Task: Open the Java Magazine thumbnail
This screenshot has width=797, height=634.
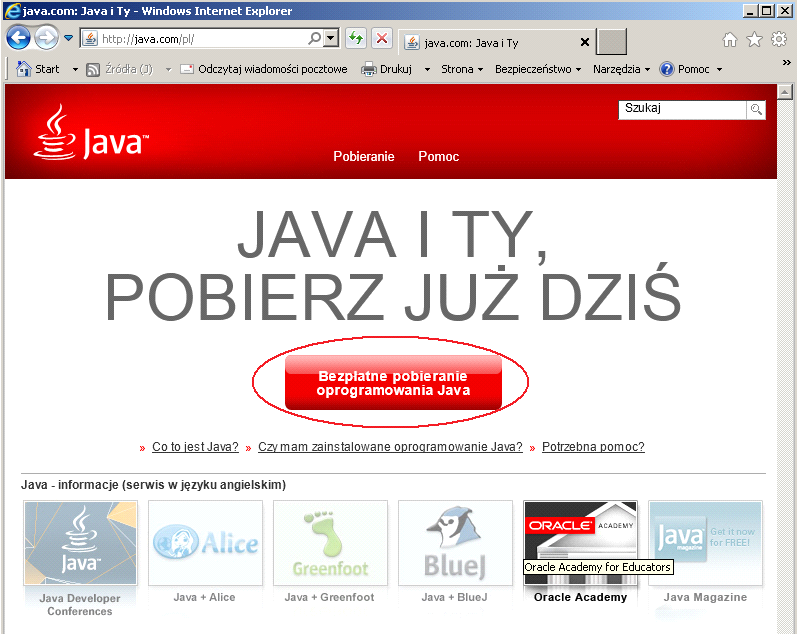Action: click(x=706, y=543)
